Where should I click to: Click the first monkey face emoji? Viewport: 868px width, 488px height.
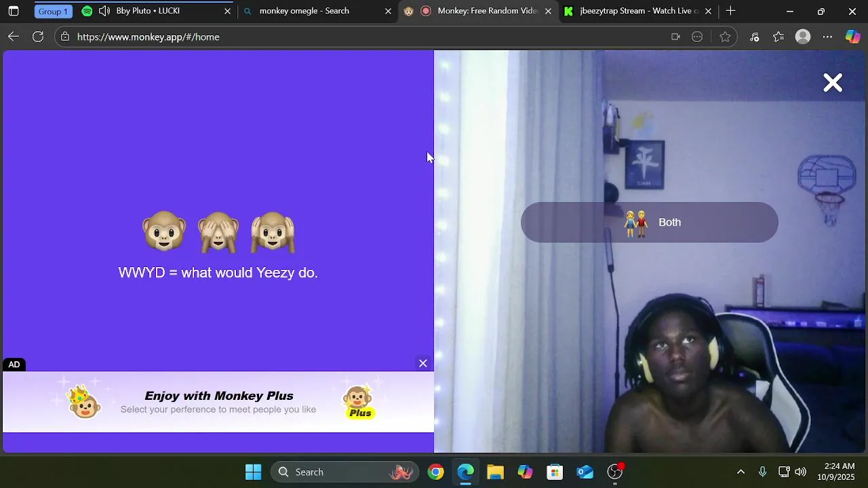[164, 232]
